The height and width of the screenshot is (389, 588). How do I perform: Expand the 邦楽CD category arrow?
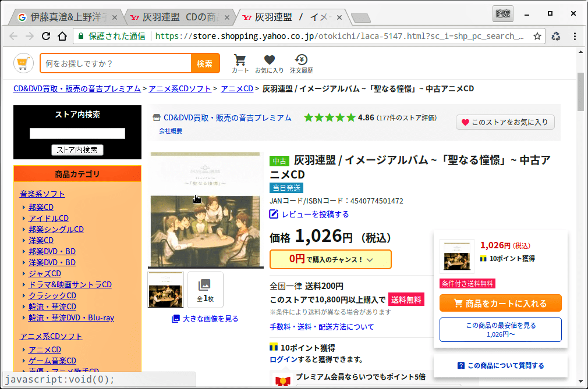pyautogui.click(x=24, y=208)
